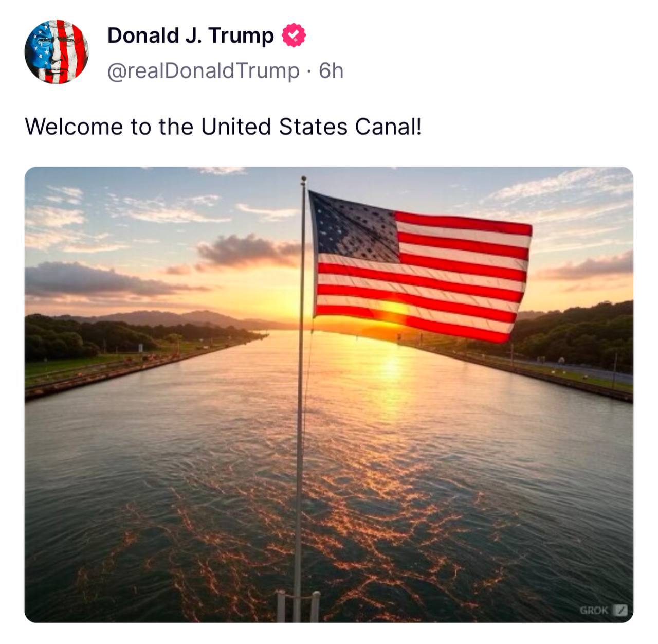Image resolution: width=658 pixels, height=644 pixels.
Task: Click the left canal bank
Action: click(x=129, y=366)
